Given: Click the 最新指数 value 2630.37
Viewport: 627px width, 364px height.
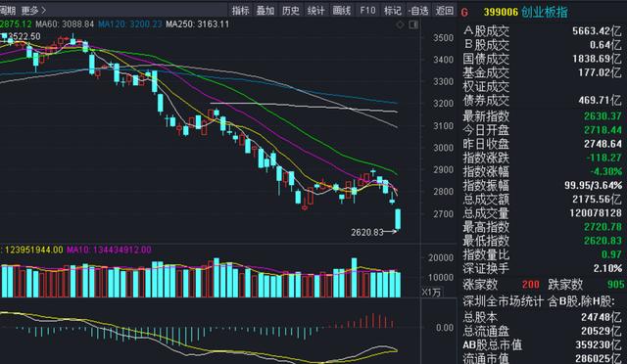Looking at the screenshot, I should coord(603,116).
